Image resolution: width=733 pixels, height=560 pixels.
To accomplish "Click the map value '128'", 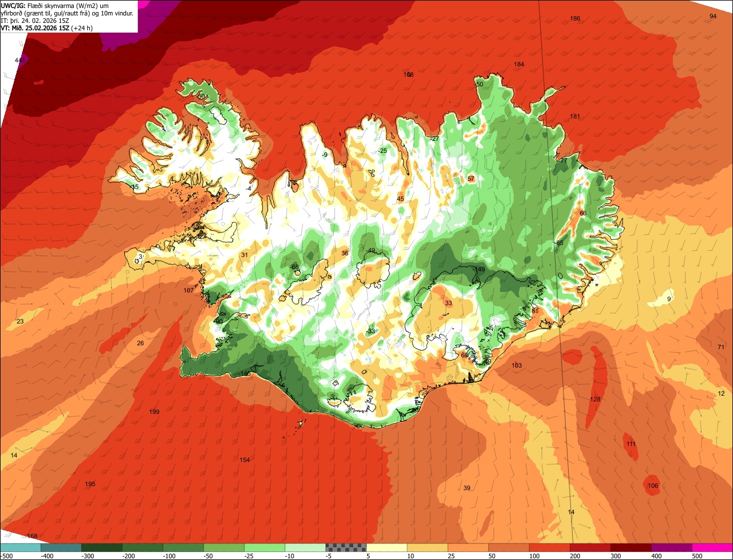I will click(595, 399).
